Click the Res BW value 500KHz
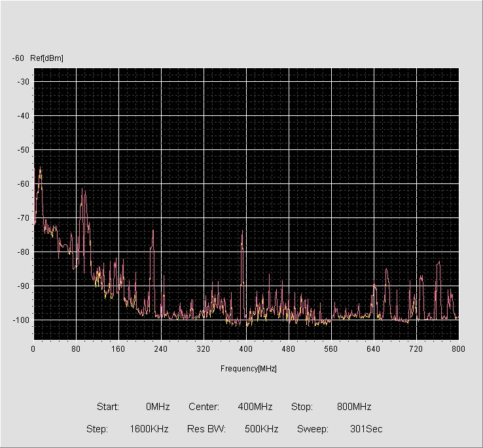483x448 pixels. tap(262, 429)
